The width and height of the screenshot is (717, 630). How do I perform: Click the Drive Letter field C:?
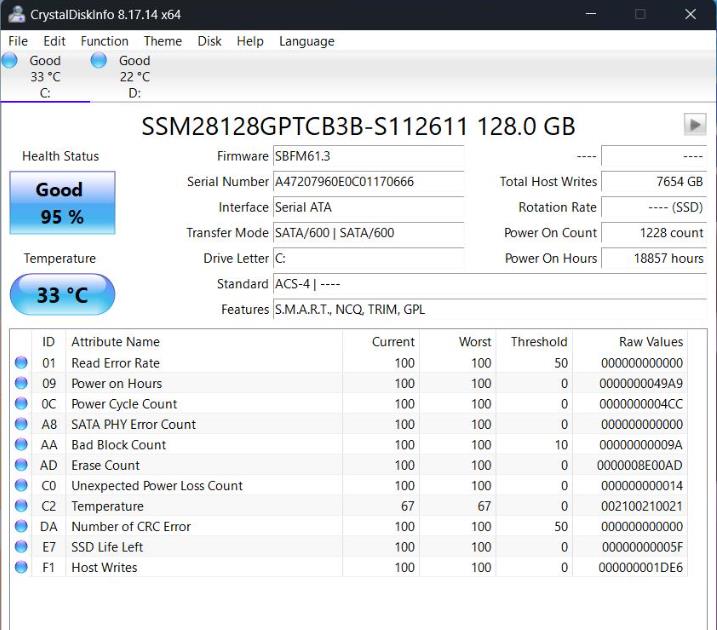(x=369, y=259)
